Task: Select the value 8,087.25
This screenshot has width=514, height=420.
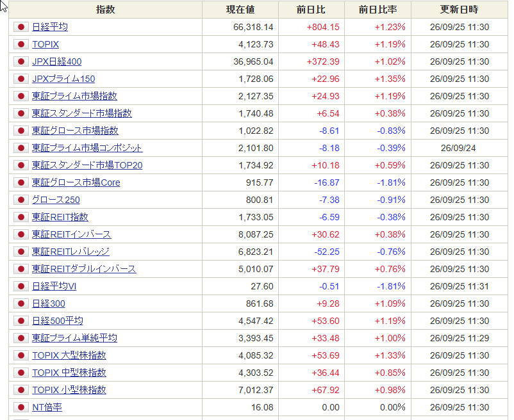Action: (256, 235)
